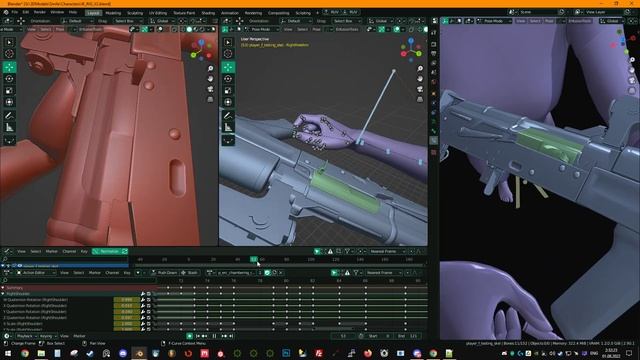Open the Render properties tab

[x=434, y=44]
